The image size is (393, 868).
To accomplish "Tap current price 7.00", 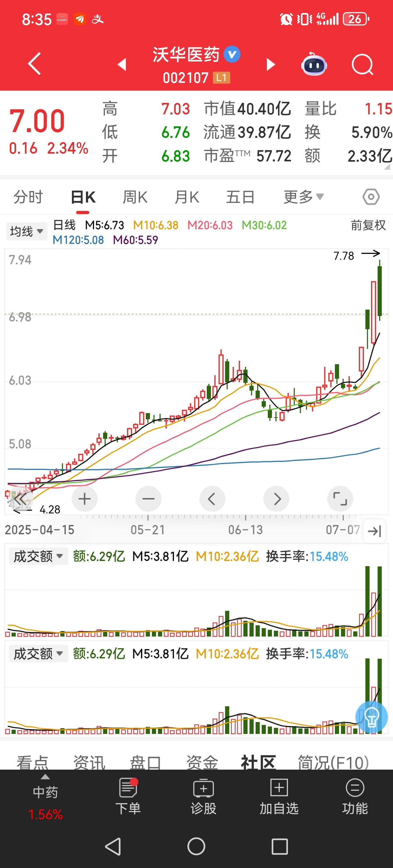I will coord(37,121).
